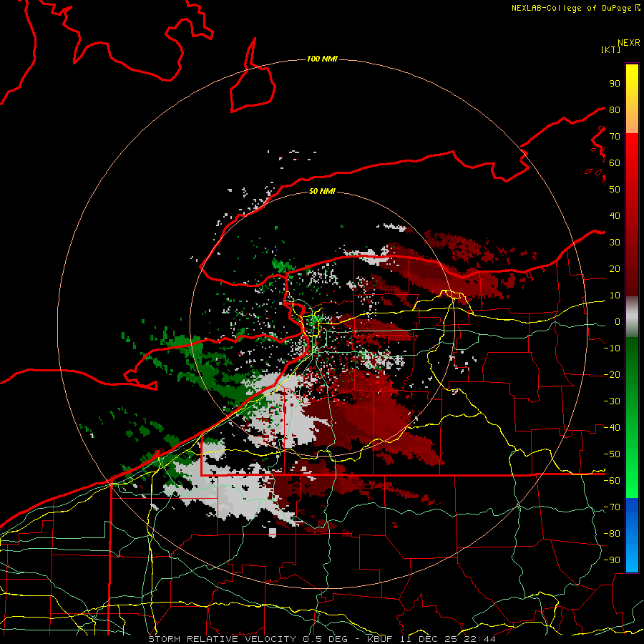644x644 pixels.
Task: Click the 30 value on velocity scale
Action: coord(615,243)
